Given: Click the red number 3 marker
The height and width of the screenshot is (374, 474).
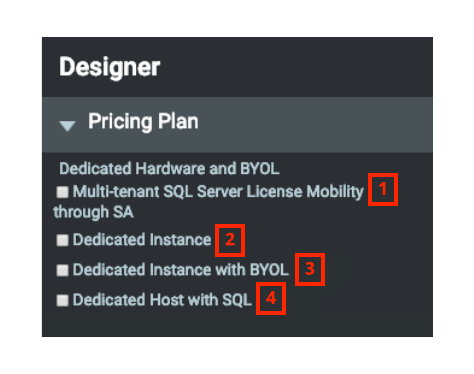Looking at the screenshot, I should click(x=310, y=269).
